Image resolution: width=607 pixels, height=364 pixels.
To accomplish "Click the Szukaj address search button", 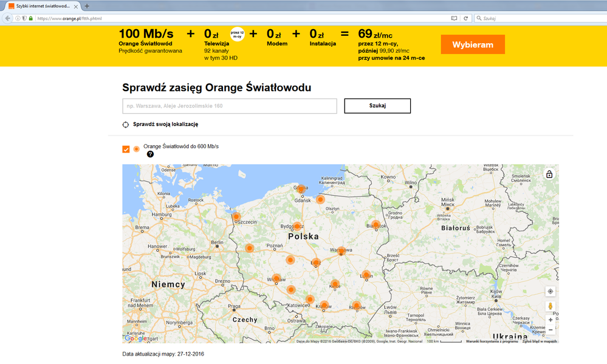I will [x=377, y=106].
